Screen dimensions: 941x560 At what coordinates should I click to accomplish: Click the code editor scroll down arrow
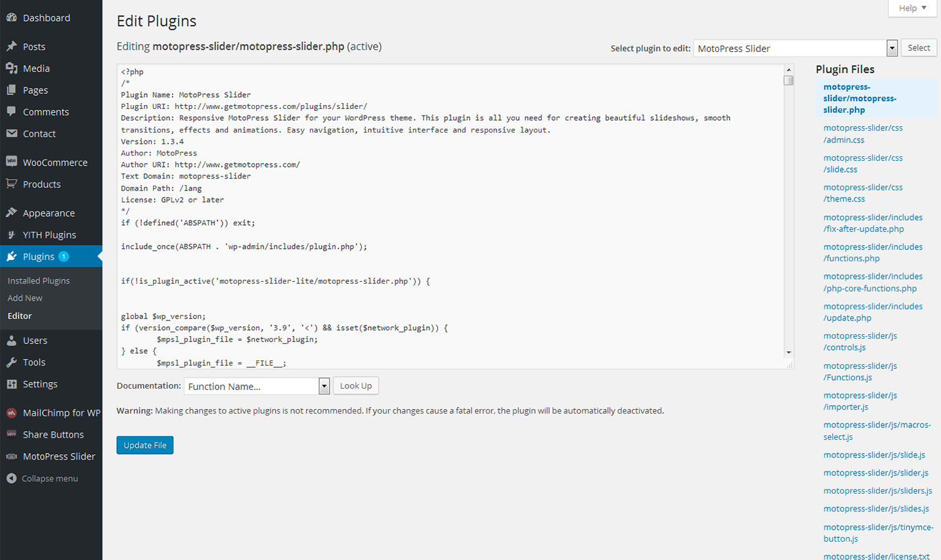[x=789, y=353]
